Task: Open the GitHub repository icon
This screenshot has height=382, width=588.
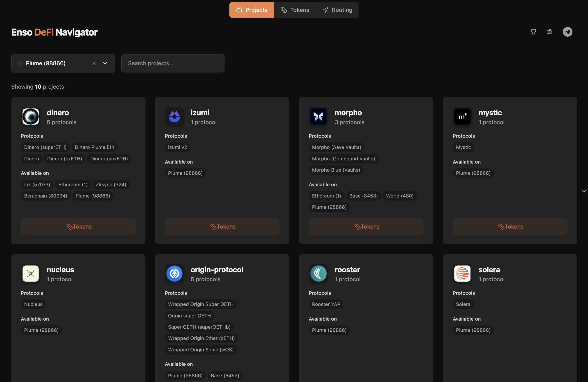Action: pos(533,31)
